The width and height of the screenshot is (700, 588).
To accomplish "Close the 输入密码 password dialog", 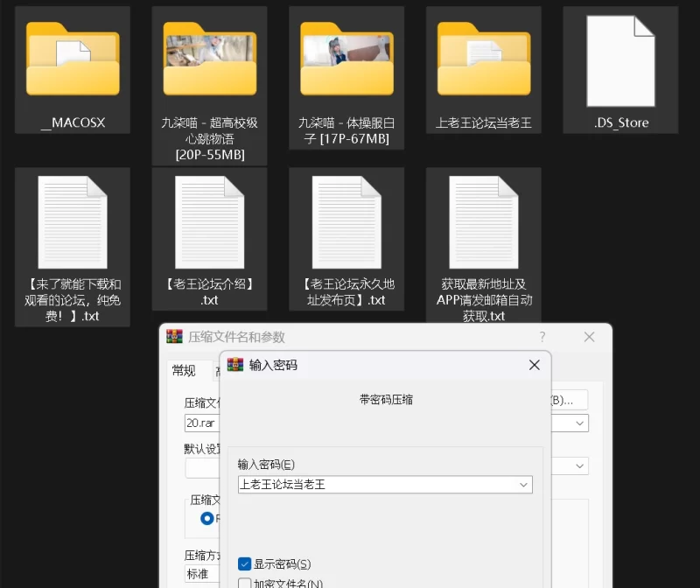I will [534, 365].
